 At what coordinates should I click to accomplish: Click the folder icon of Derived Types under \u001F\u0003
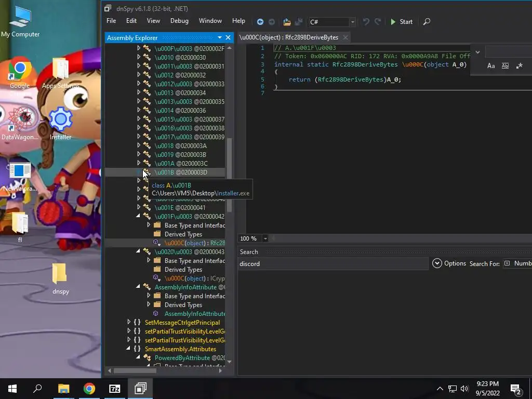(x=157, y=234)
